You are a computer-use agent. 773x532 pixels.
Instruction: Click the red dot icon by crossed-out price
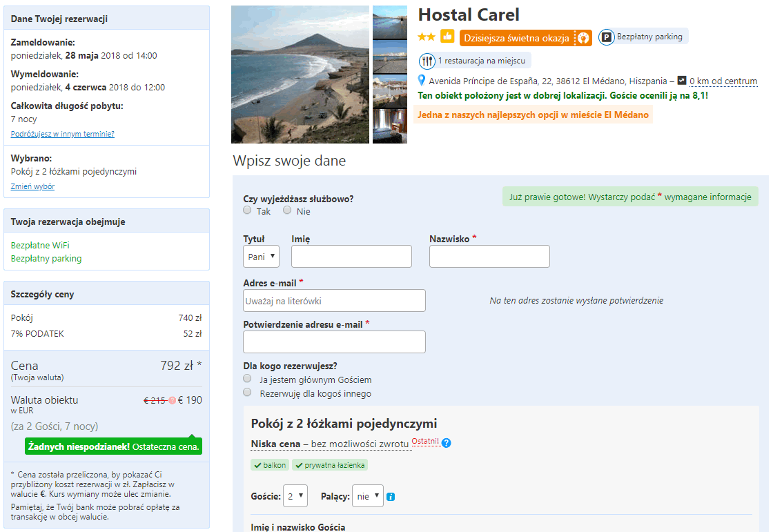(172, 400)
